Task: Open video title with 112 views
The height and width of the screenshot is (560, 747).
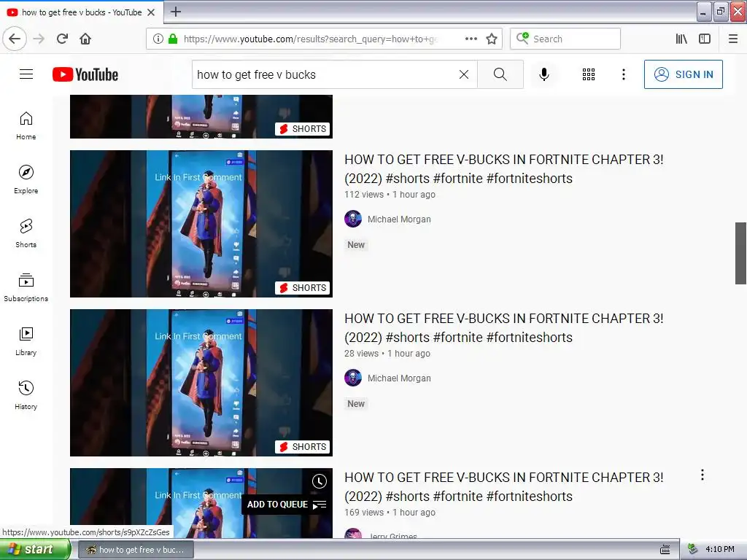Action: [503, 168]
